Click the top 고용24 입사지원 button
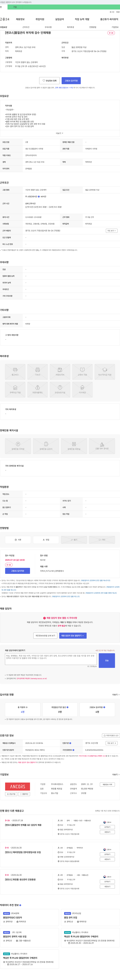The height and width of the screenshot is (980, 120). point(71,81)
